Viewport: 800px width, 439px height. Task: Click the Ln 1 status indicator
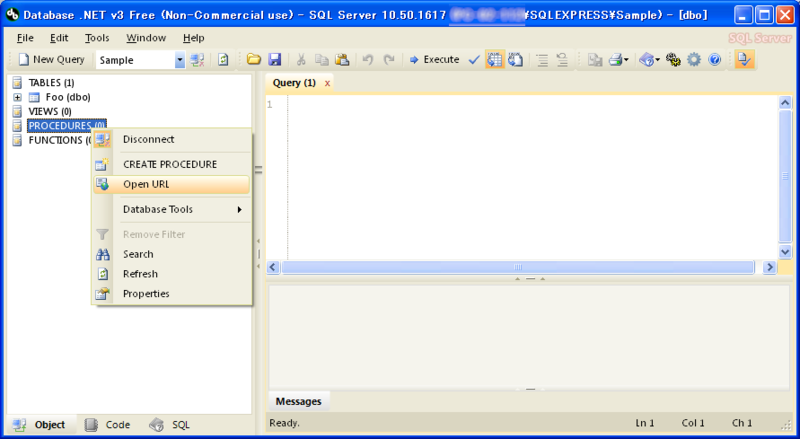(644, 423)
